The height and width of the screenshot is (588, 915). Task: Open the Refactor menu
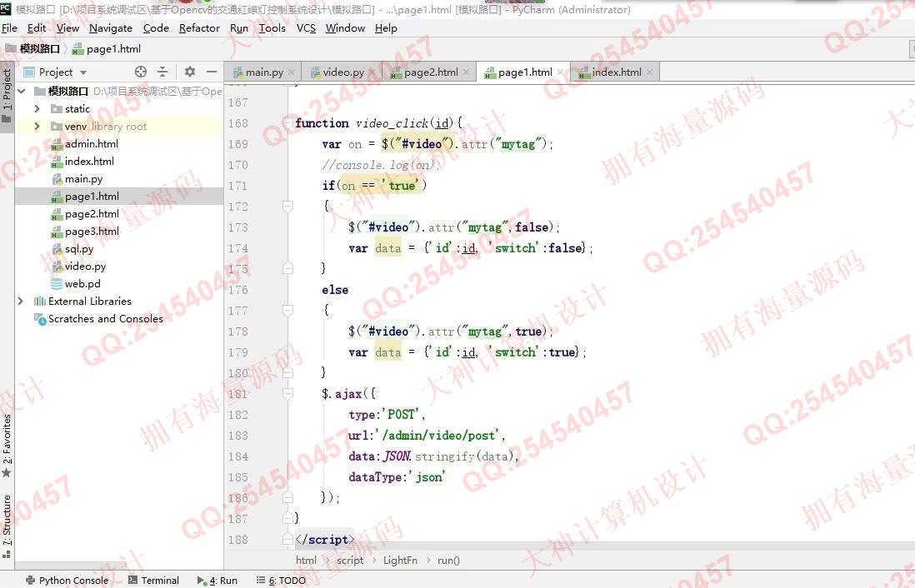[x=199, y=28]
